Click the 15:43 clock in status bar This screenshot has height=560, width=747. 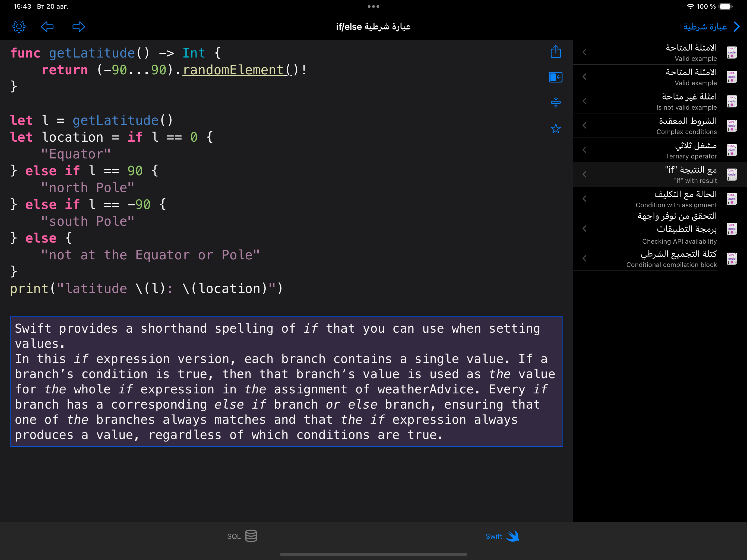22,7
